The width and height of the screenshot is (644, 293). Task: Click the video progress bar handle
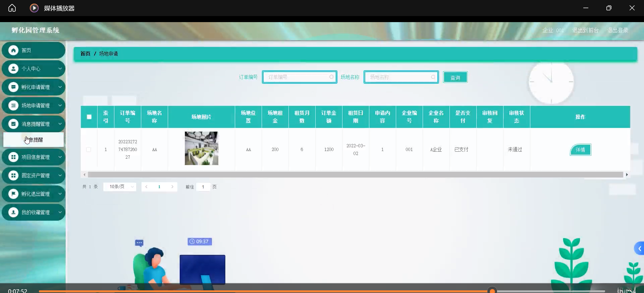[492, 291]
